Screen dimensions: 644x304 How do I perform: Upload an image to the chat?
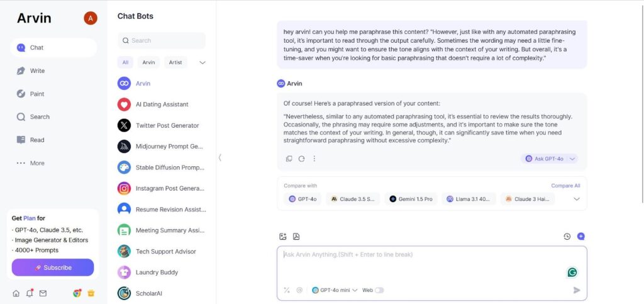pos(282,236)
